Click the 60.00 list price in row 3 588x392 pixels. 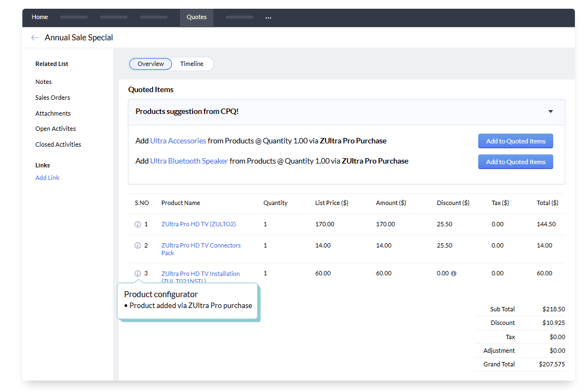tap(323, 273)
